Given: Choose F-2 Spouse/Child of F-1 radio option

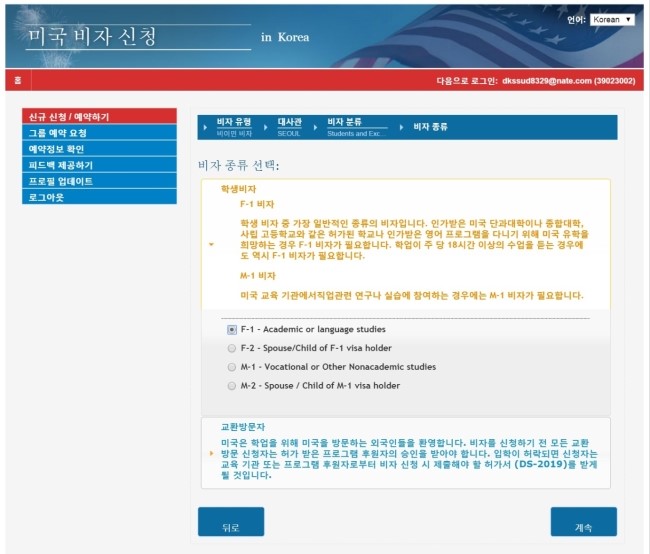Looking at the screenshot, I should 232,348.
